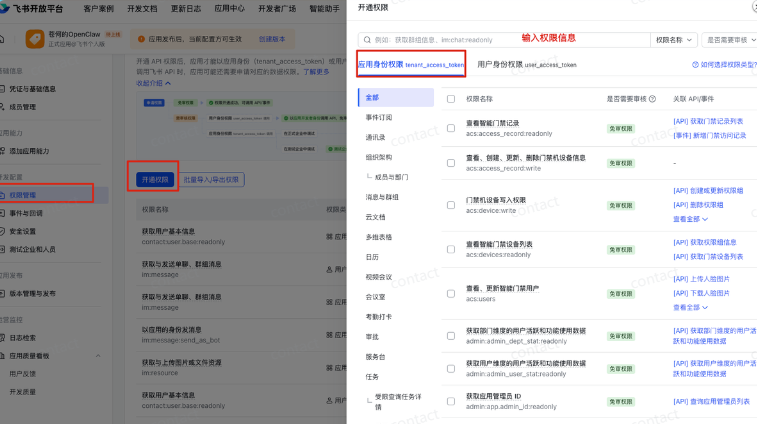
Task: Click the blue 开通权限 button
Action: [x=155, y=180]
